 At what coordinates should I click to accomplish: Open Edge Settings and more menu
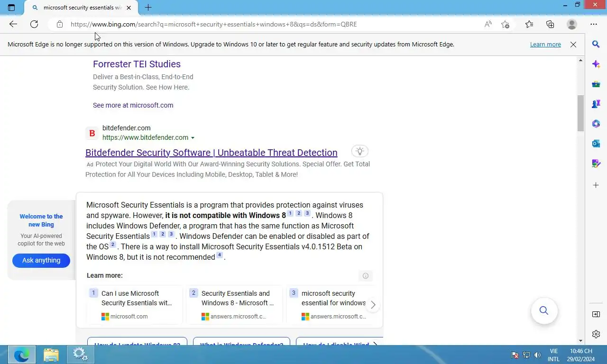pos(594,24)
